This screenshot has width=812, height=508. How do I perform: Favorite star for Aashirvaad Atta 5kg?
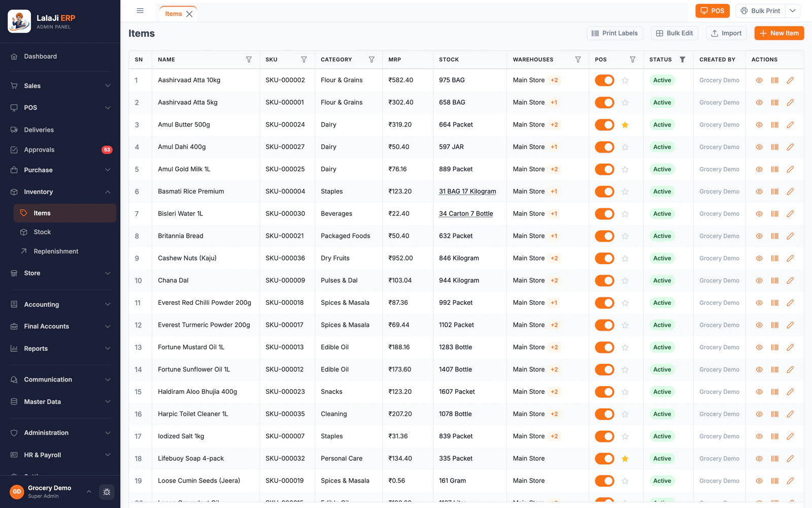(625, 103)
